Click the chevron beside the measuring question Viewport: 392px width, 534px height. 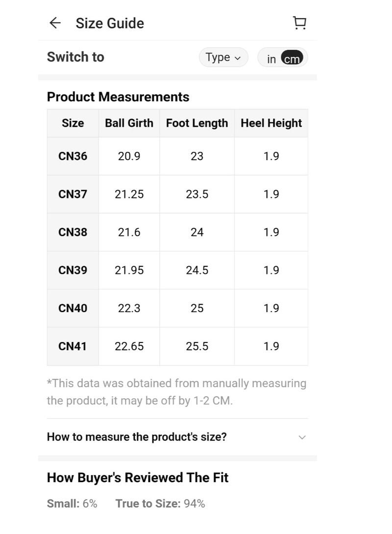tap(302, 437)
